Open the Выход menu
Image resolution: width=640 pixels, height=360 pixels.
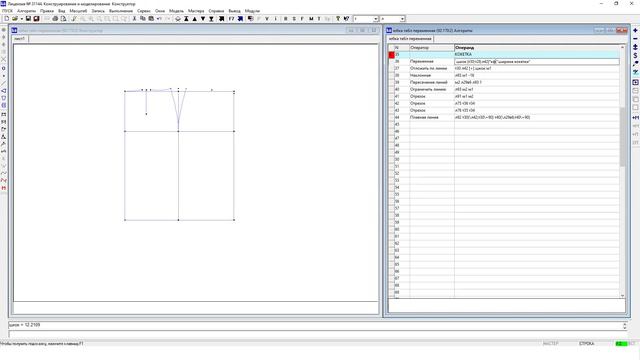click(234, 11)
